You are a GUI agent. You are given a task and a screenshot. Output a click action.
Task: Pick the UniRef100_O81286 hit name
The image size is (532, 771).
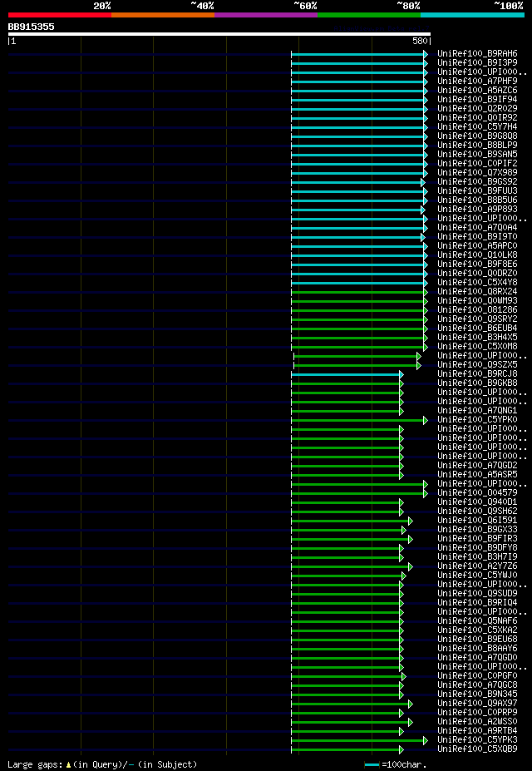(x=477, y=309)
